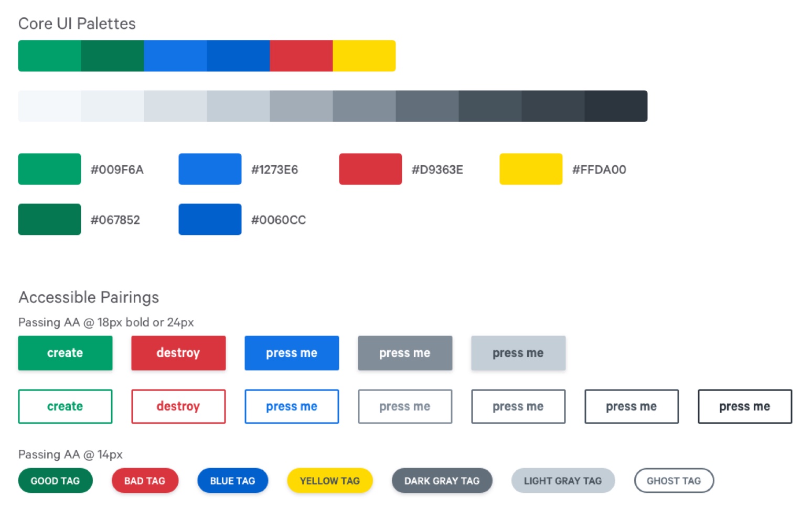Click the solid blue press me button

pyautogui.click(x=292, y=353)
